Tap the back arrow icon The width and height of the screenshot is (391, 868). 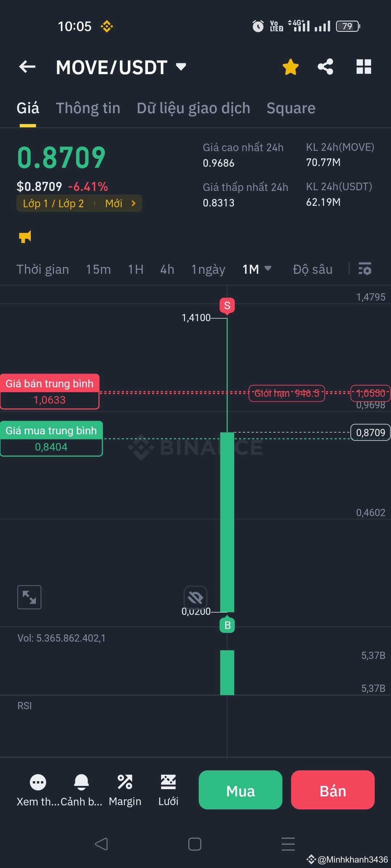coord(27,67)
